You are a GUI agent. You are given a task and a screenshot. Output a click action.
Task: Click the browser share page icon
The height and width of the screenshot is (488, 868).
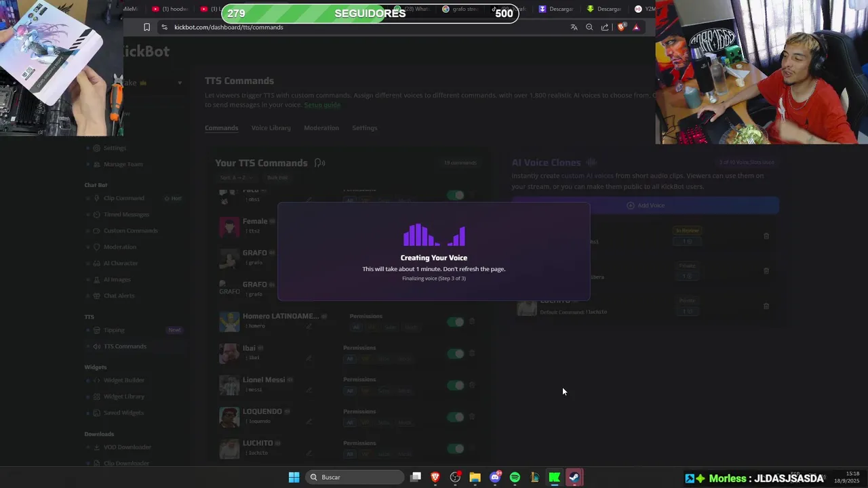(605, 27)
